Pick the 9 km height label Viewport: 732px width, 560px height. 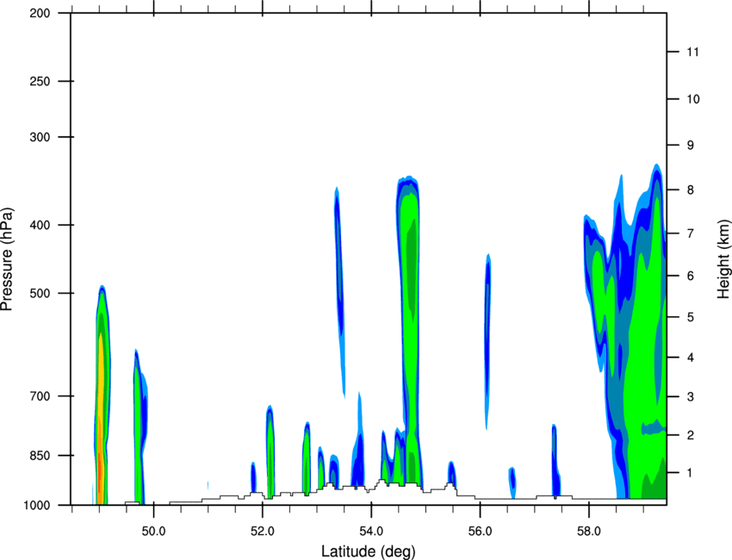click(691, 146)
